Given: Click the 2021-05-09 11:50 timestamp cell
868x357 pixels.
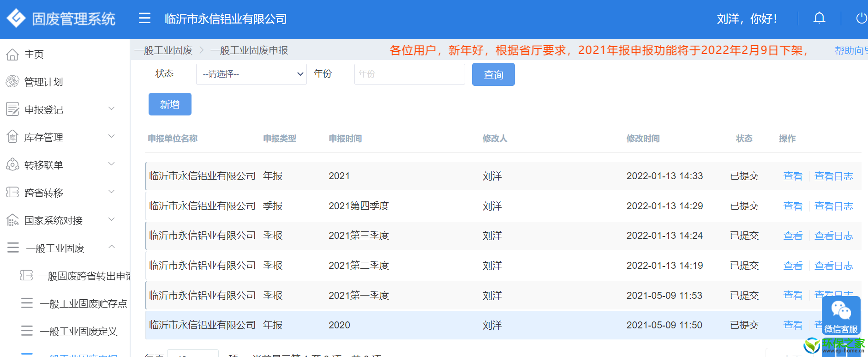Looking at the screenshot, I should tap(664, 325).
